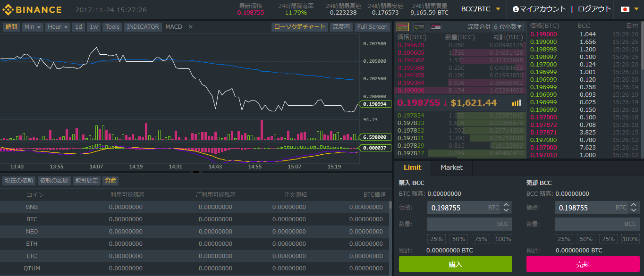Open the Min interval dropdown

coord(33,27)
